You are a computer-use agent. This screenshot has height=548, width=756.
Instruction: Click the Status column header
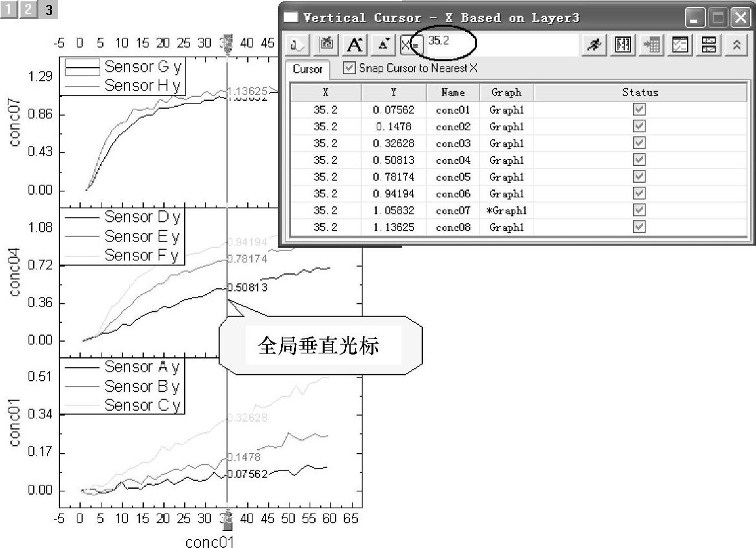coord(640,92)
